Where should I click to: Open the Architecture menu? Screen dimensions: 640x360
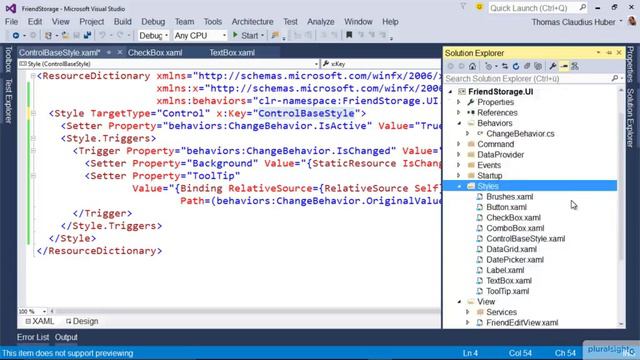pyautogui.click(x=252, y=22)
